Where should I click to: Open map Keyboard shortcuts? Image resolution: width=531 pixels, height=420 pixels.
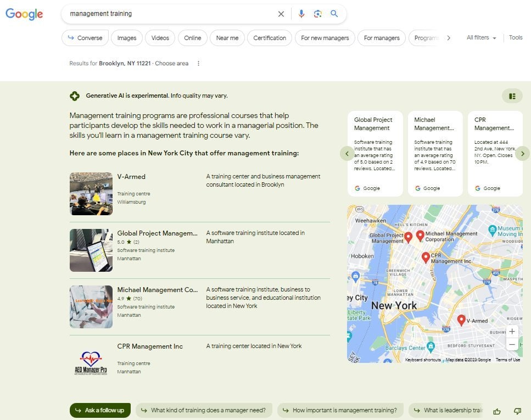423,360
